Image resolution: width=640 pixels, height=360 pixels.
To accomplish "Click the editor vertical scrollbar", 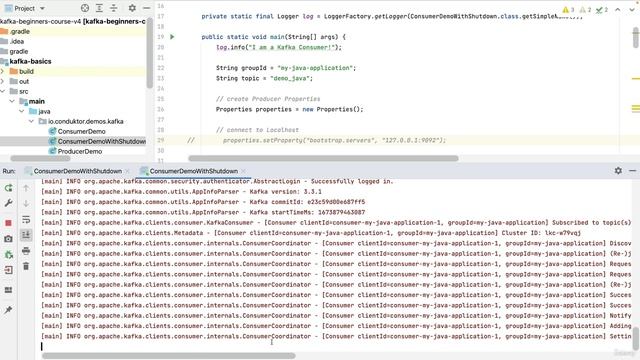I will [636, 38].
